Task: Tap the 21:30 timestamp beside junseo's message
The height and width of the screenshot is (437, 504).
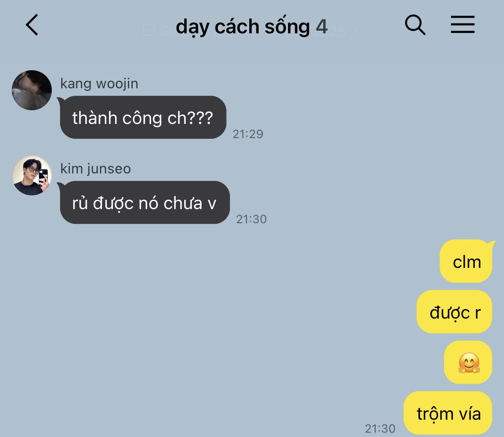Action: click(x=252, y=219)
